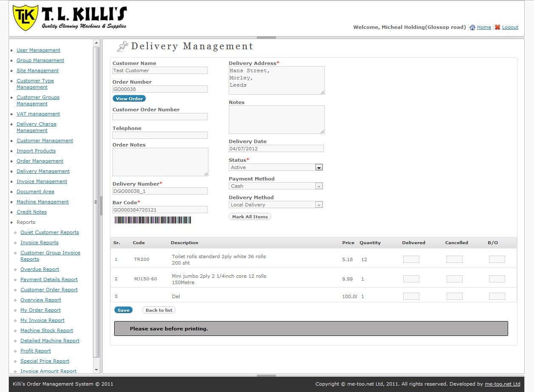This screenshot has height=392, width=534.
Task: Click the View Order button
Action: click(x=129, y=99)
